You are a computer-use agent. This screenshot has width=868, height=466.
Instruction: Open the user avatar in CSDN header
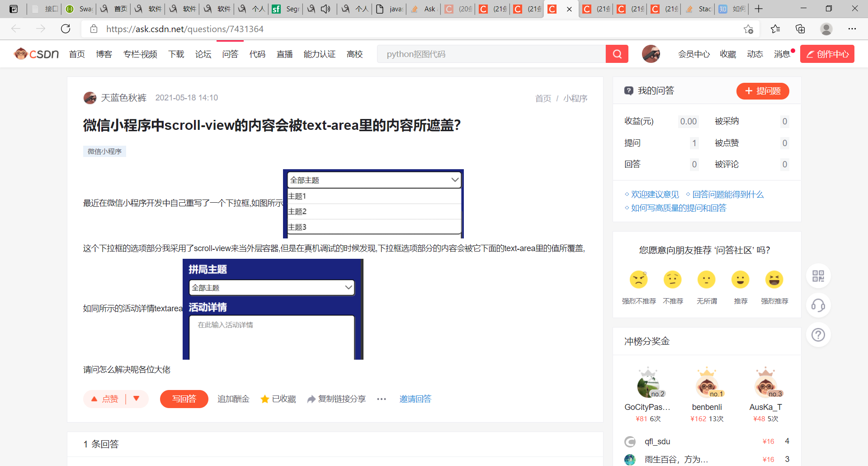(x=651, y=54)
